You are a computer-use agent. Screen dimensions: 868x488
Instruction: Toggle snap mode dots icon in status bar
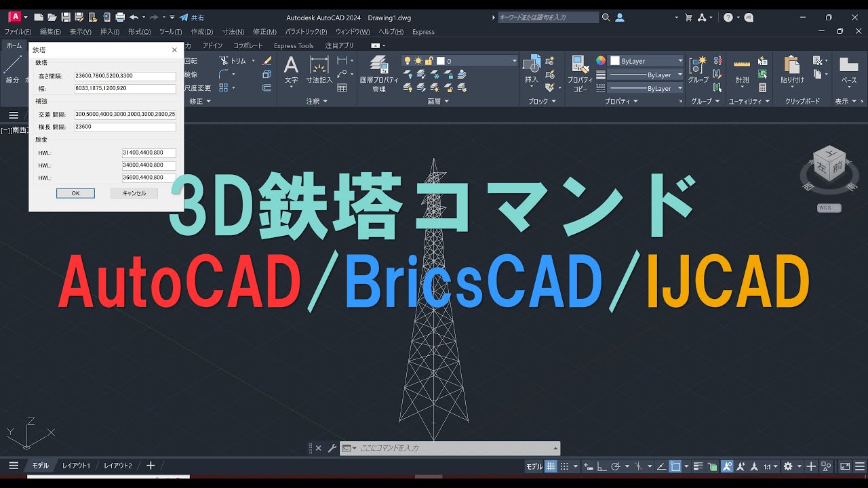[x=566, y=466]
